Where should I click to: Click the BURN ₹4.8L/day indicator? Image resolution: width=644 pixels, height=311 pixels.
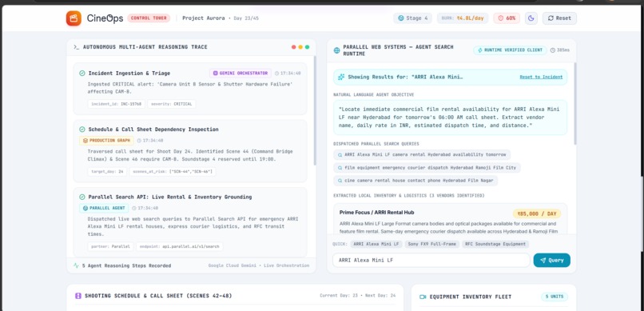(x=463, y=18)
